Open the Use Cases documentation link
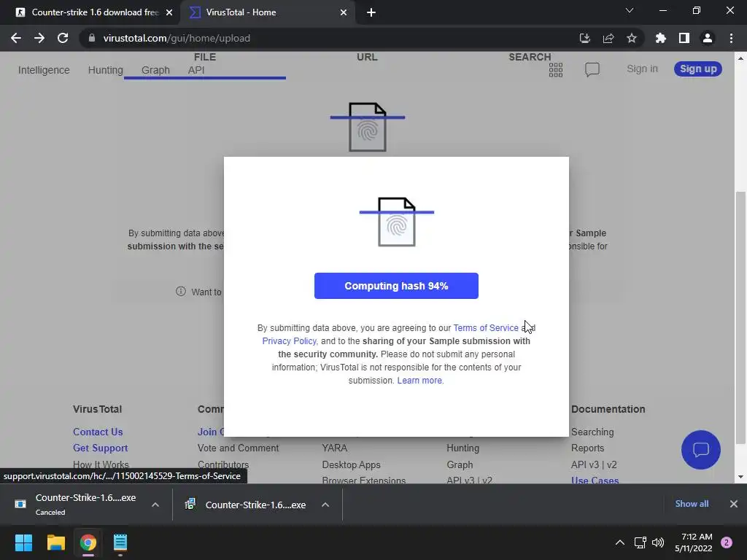 point(595,480)
